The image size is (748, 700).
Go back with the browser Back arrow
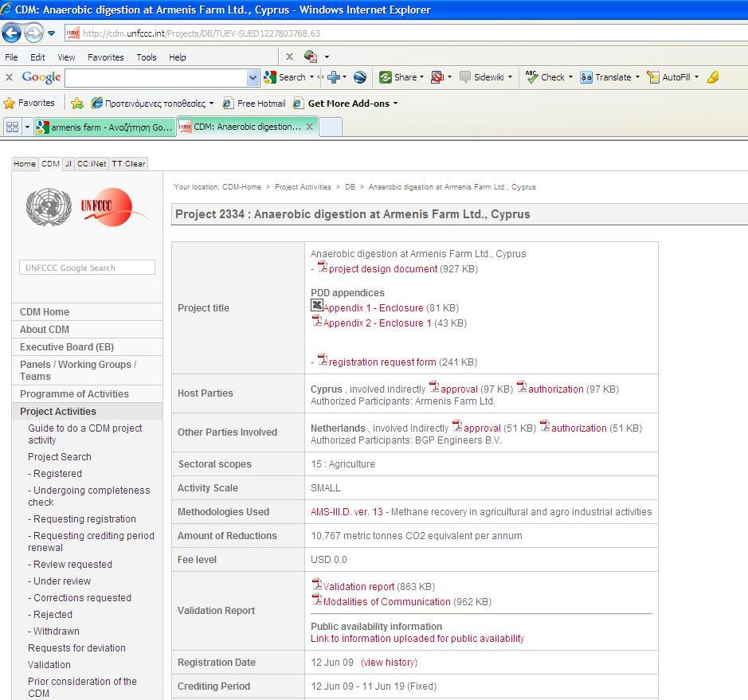coord(11,33)
